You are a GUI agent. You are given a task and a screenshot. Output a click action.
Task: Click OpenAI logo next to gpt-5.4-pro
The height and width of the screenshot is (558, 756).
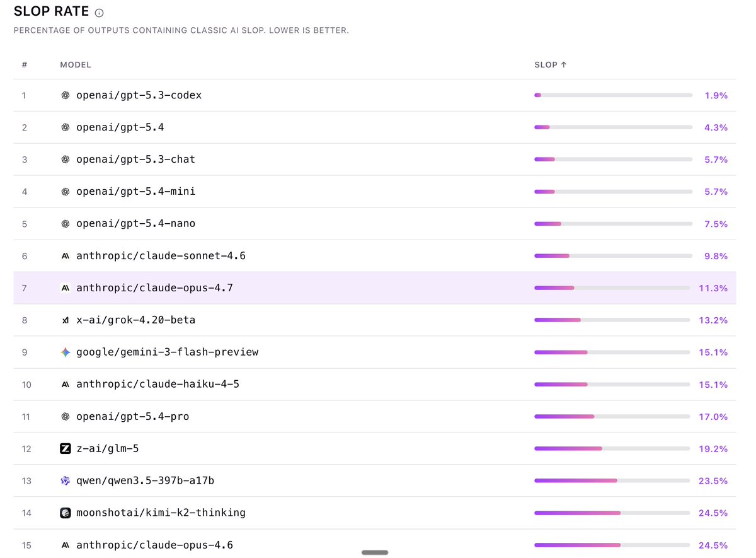[66, 417]
